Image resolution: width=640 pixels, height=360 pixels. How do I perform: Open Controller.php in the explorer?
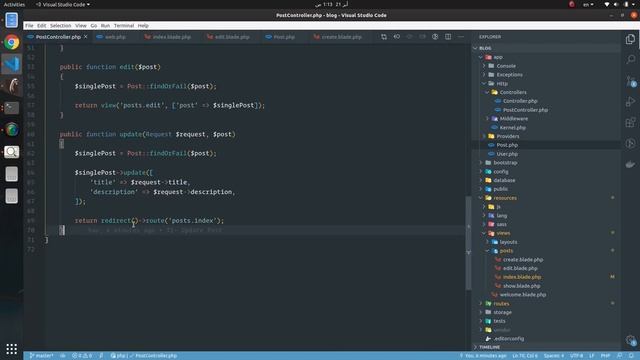tap(547, 101)
